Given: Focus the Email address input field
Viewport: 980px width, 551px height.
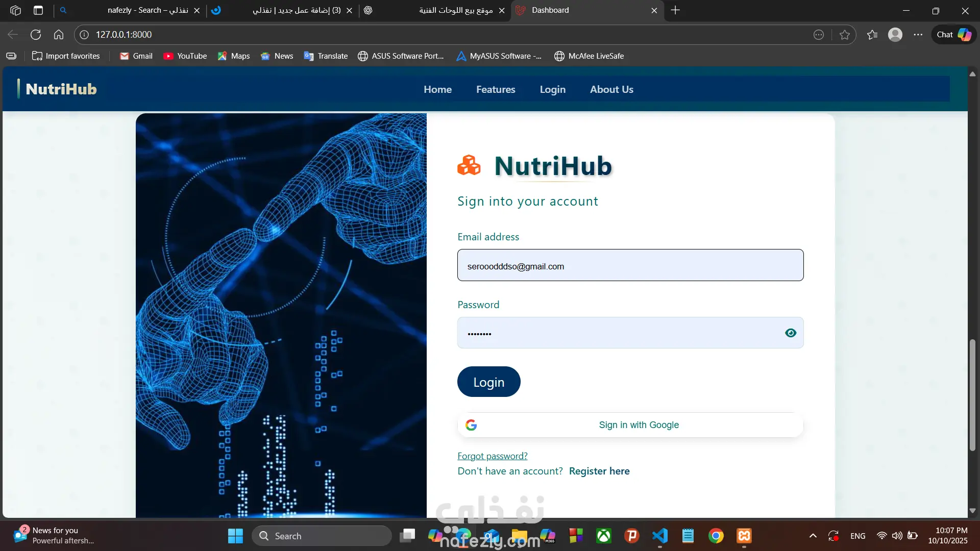Looking at the screenshot, I should 630,265.
